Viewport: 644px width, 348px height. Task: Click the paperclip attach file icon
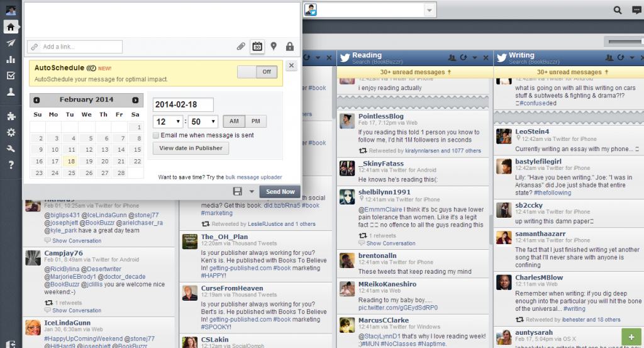(241, 47)
